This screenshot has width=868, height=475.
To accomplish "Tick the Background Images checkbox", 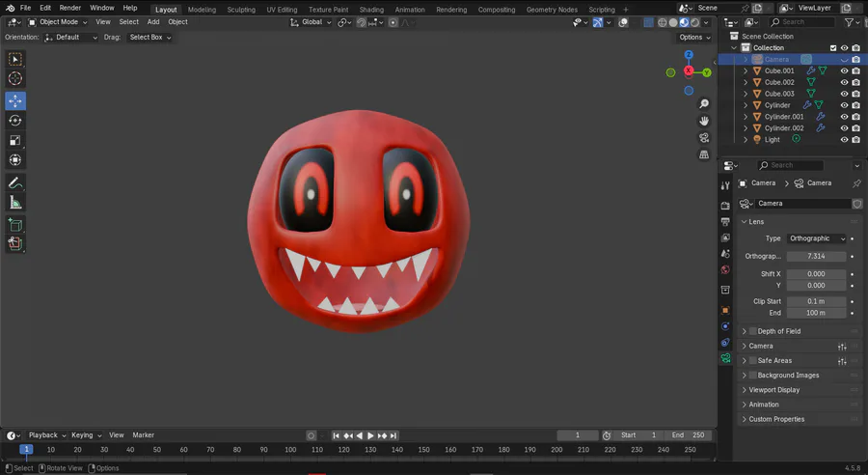I will coord(753,375).
